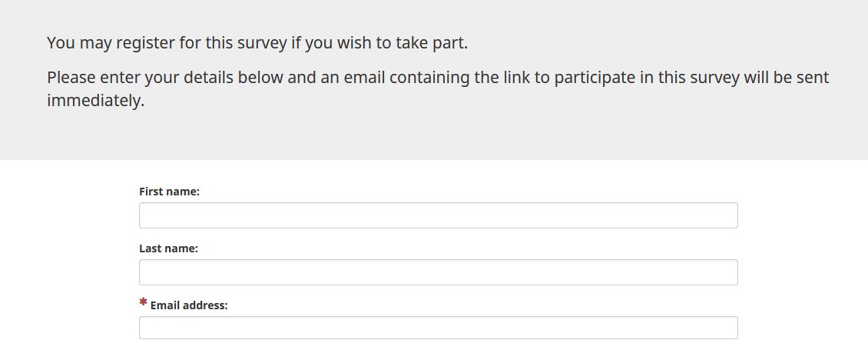Click the "Email address:" label text

click(x=189, y=305)
